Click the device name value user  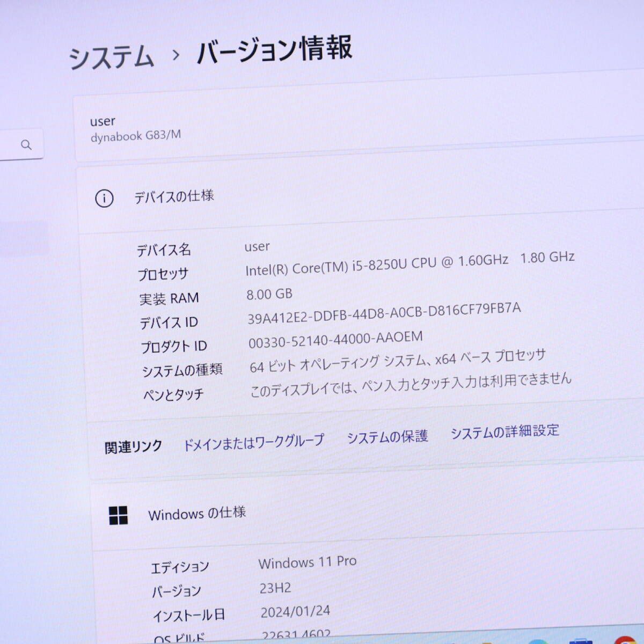pos(257,247)
